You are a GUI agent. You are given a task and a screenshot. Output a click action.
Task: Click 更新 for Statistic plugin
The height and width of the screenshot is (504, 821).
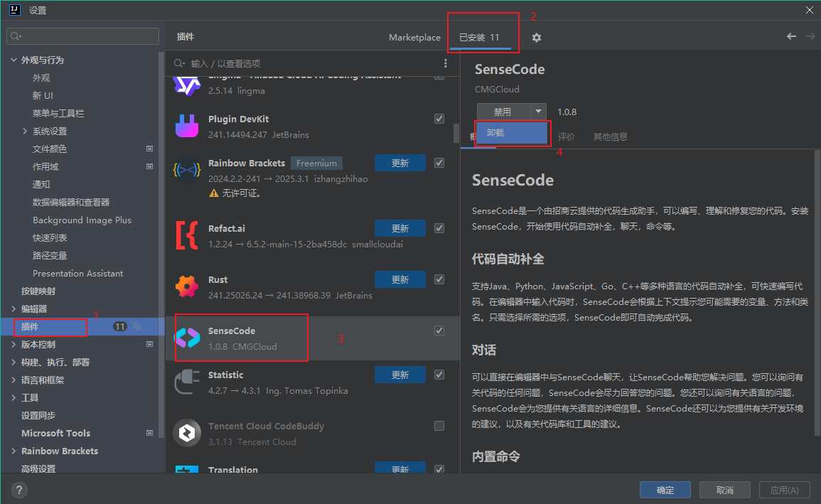400,375
